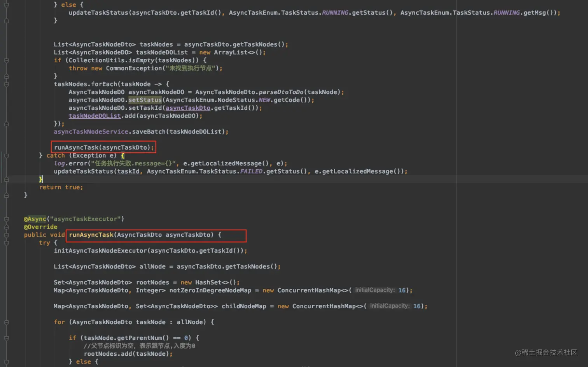588x367 pixels.
Task: Click the italic "isEmpty" method call
Action: (x=141, y=60)
